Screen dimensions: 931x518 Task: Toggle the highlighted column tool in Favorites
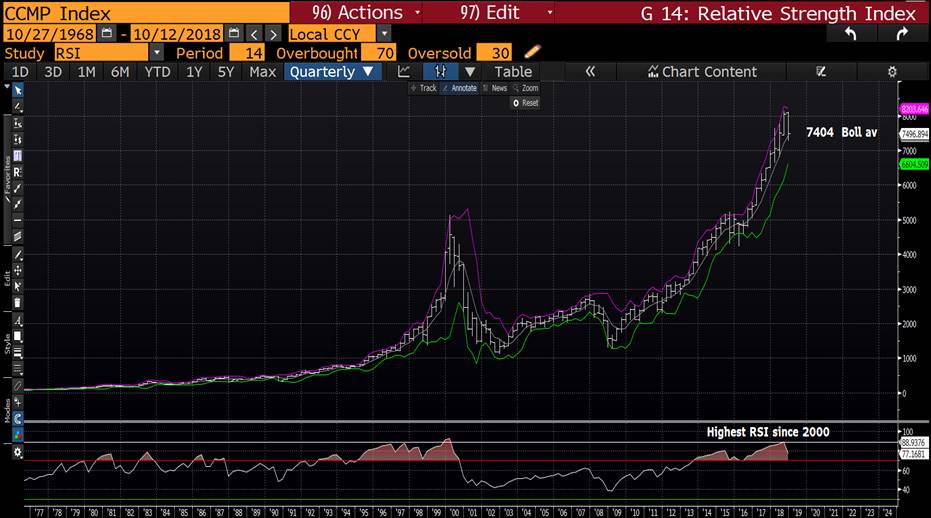(18, 156)
